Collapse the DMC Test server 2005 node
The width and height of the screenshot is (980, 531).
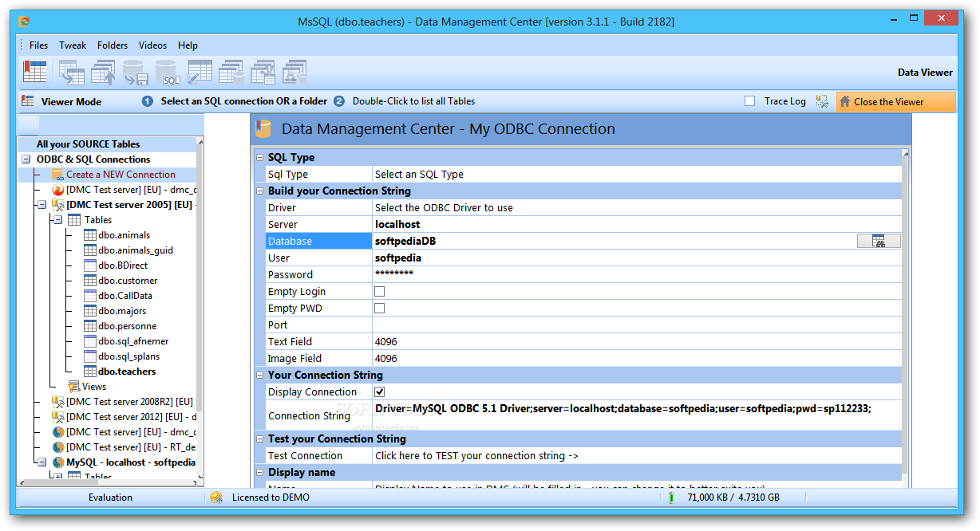(x=41, y=205)
